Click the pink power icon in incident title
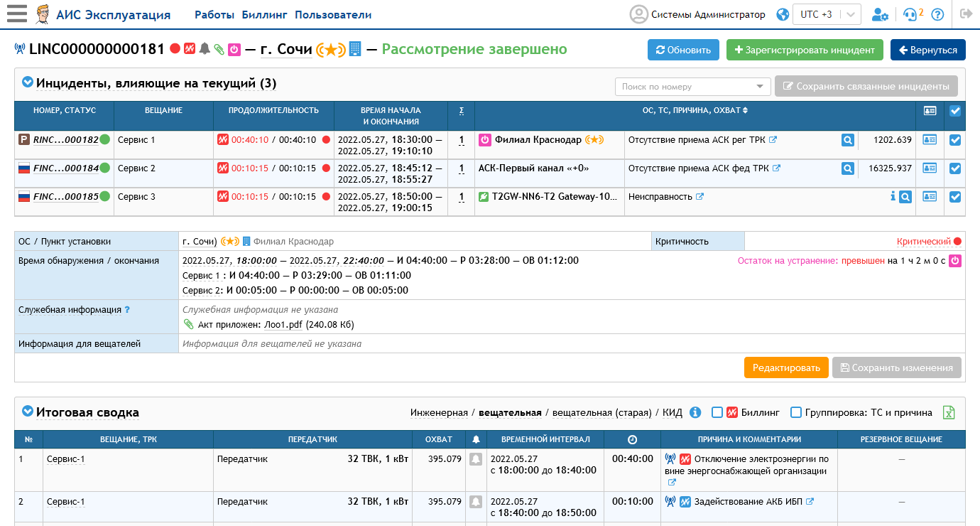This screenshot has height=526, width=980. (234, 49)
